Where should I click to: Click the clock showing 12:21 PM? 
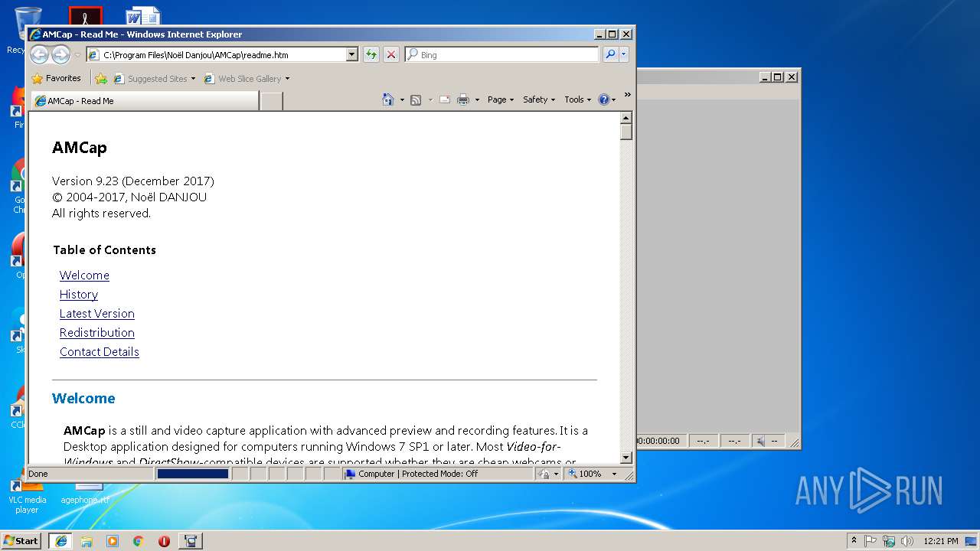pyautogui.click(x=941, y=540)
